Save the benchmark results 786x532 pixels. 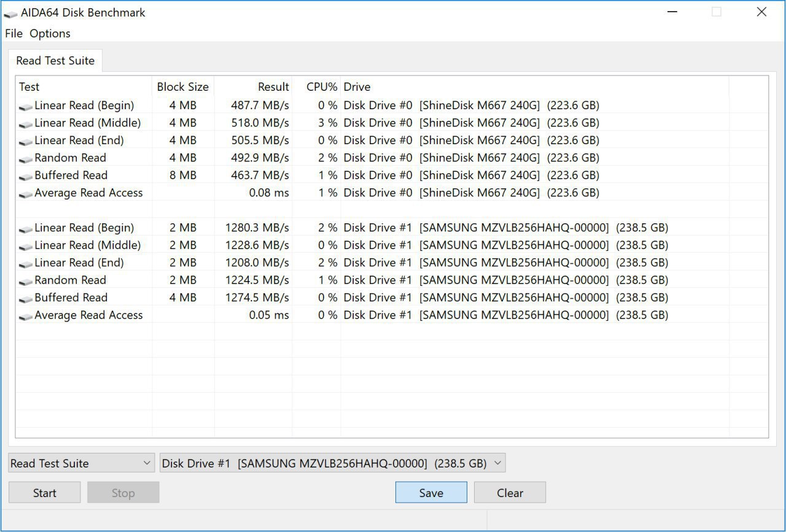(431, 493)
